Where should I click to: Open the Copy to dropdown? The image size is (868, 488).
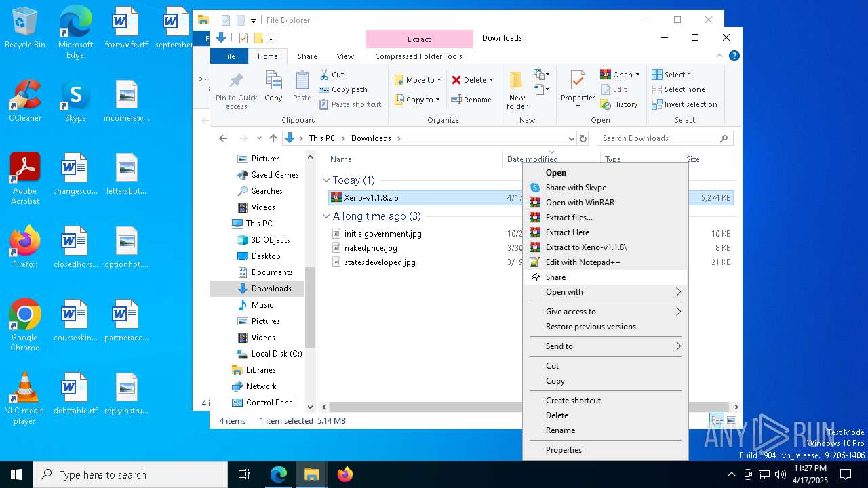click(418, 100)
